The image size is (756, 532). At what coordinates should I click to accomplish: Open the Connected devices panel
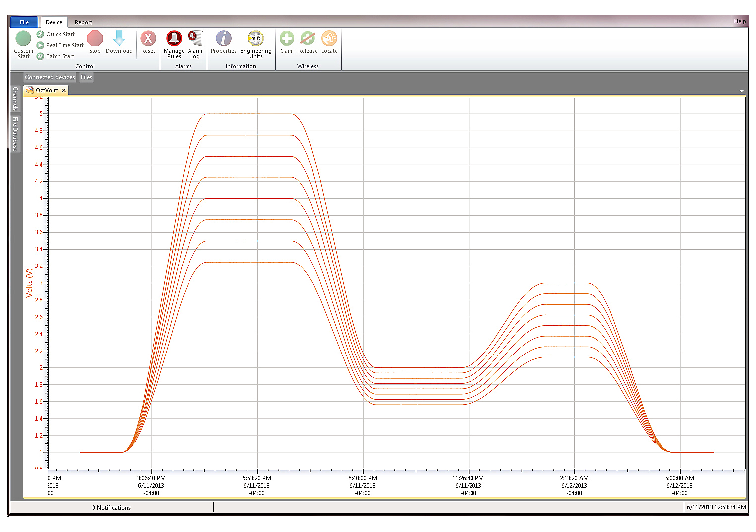(x=50, y=77)
